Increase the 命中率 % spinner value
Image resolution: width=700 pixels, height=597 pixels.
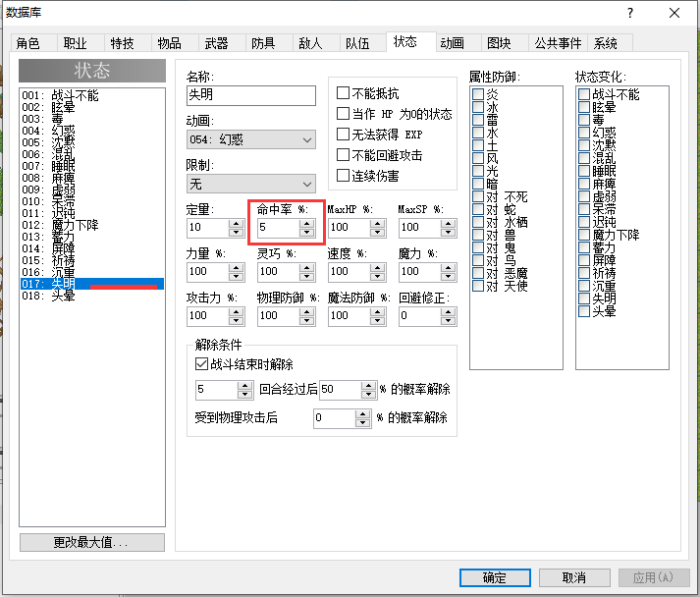(306, 223)
